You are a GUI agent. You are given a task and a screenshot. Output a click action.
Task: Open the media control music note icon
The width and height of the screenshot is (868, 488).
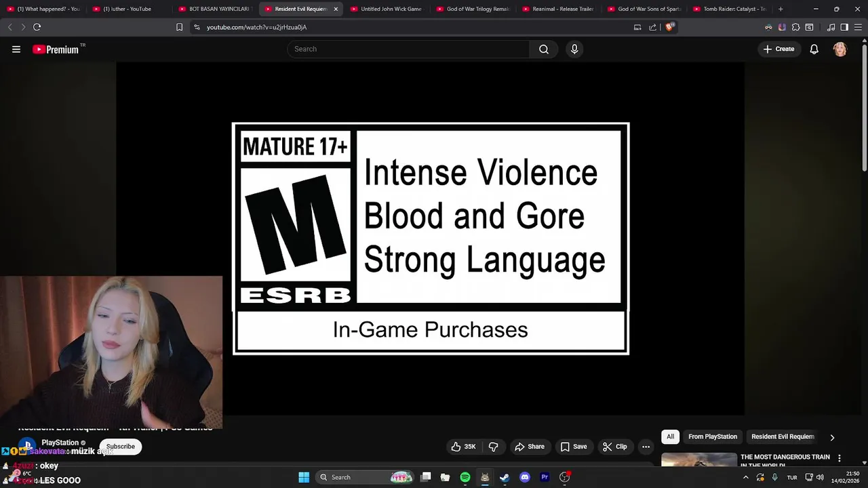point(831,27)
